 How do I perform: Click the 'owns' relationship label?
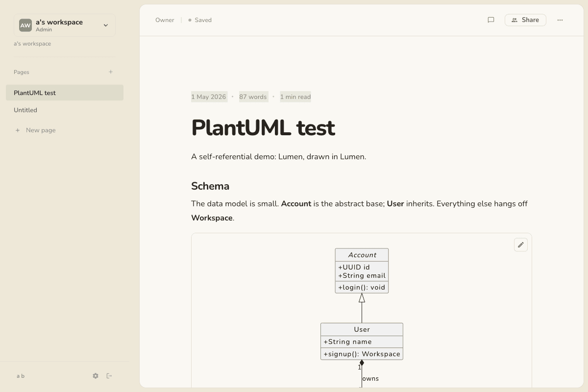click(x=370, y=379)
